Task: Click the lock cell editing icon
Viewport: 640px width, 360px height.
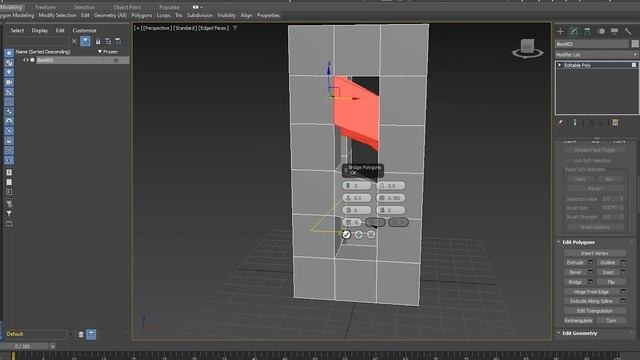Action: point(98,41)
